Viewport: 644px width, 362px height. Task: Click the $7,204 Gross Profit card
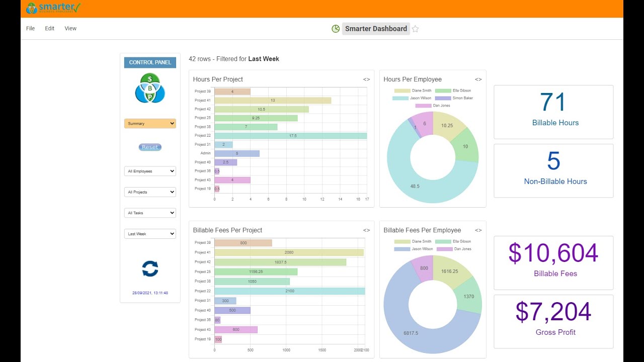(x=553, y=321)
